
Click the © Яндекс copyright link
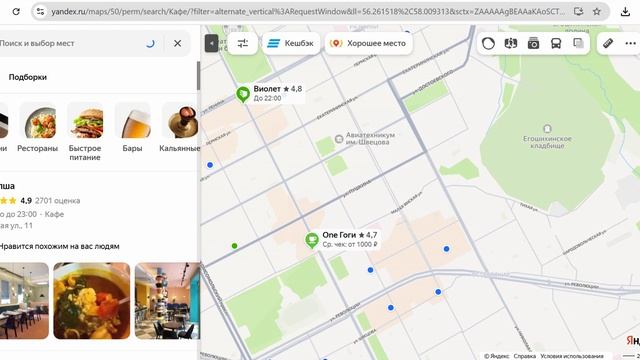tap(496, 356)
